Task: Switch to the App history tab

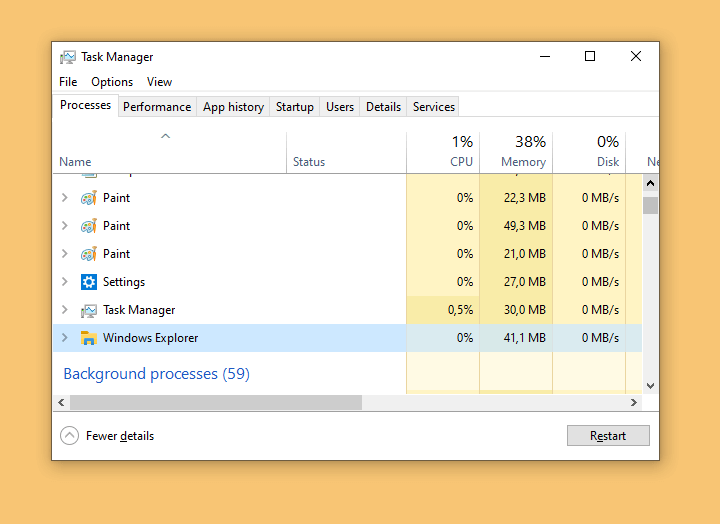Action: pyautogui.click(x=233, y=107)
